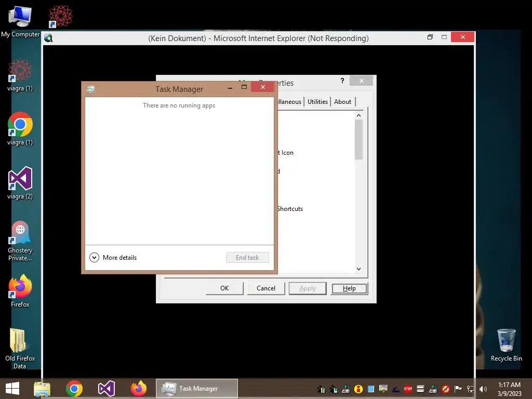
Task: Select the Firefox desktop shortcut
Action: 20,291
